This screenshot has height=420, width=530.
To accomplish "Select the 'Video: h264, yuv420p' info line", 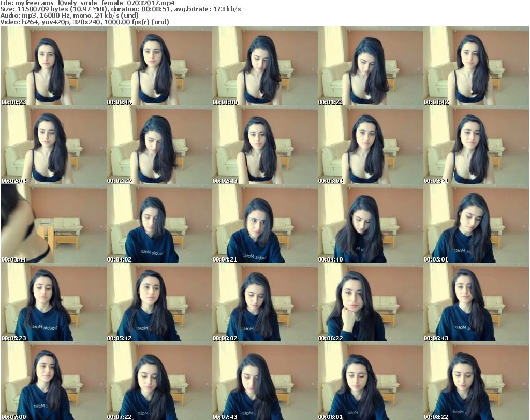I will pos(84,22).
